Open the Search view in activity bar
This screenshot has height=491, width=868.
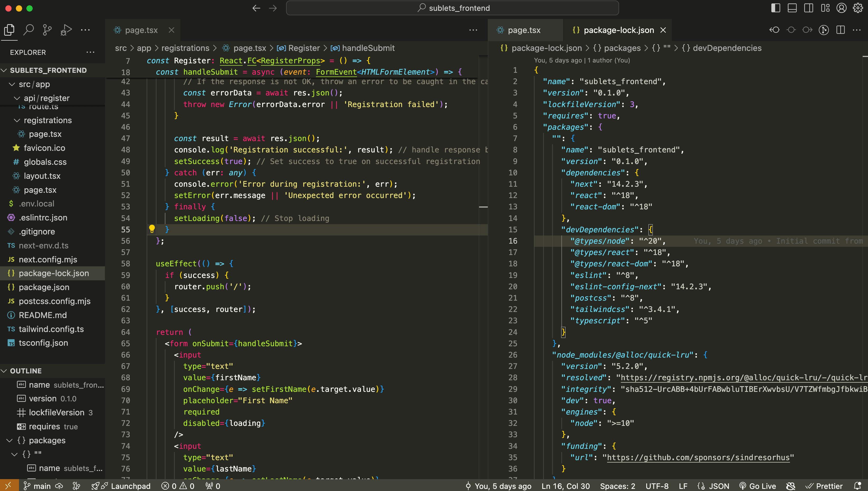(29, 30)
